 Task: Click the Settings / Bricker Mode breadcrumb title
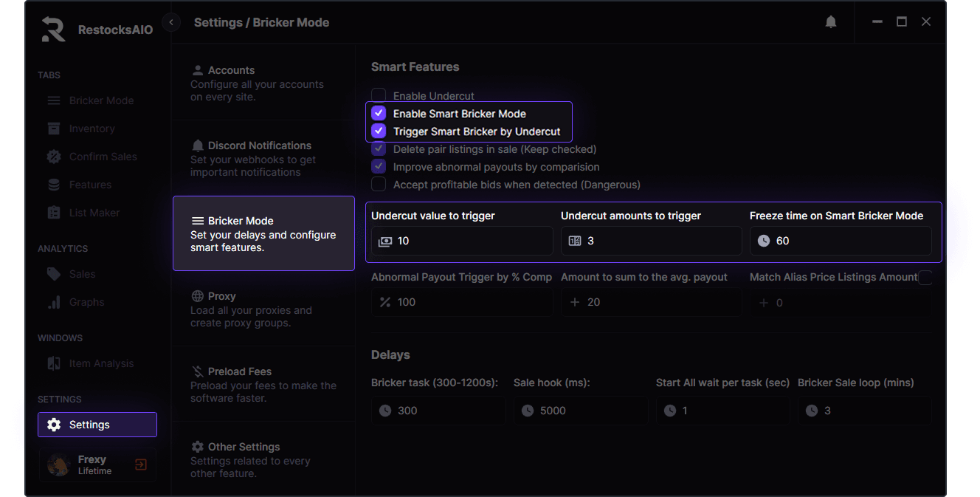pos(261,22)
